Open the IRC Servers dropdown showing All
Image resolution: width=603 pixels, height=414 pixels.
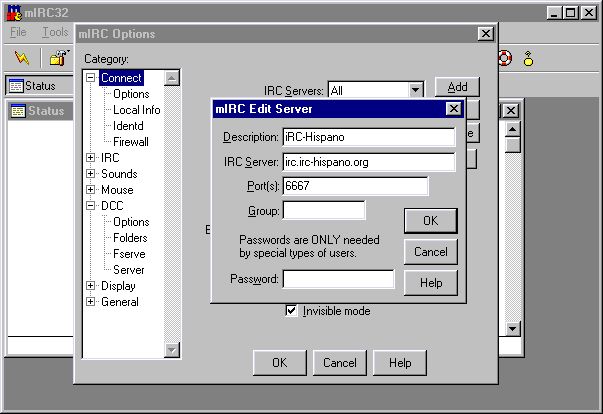point(415,91)
